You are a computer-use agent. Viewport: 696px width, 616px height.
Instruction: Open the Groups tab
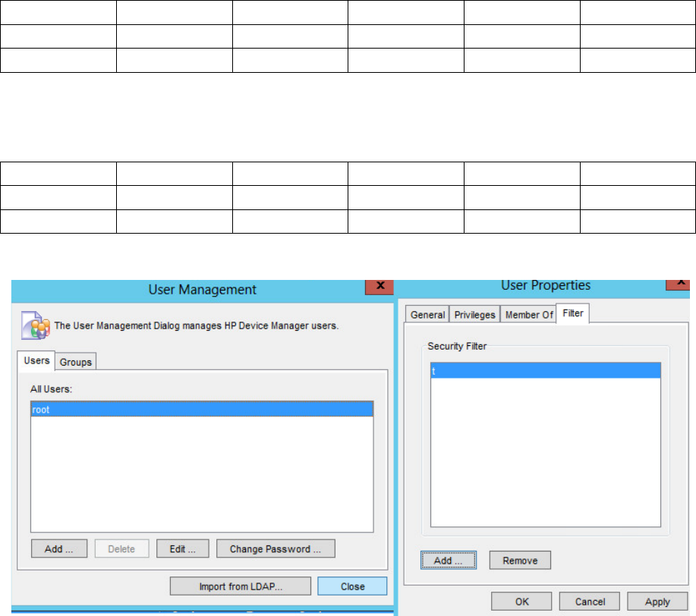tap(76, 362)
